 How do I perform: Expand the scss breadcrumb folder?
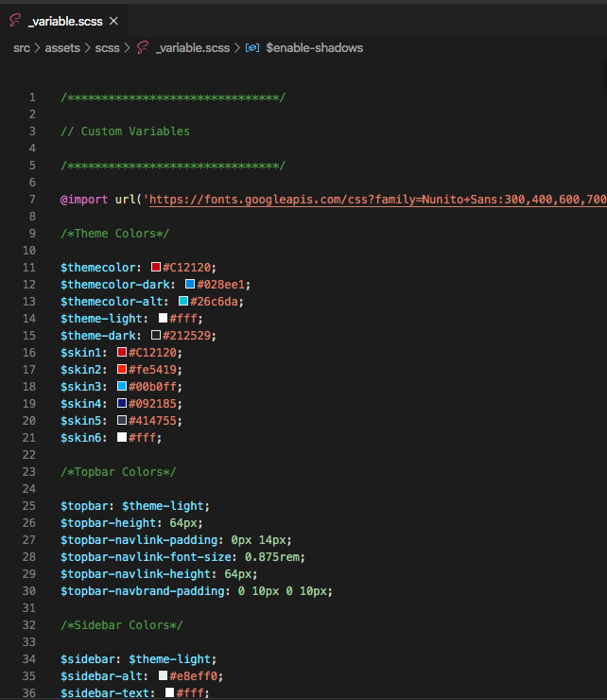click(108, 47)
